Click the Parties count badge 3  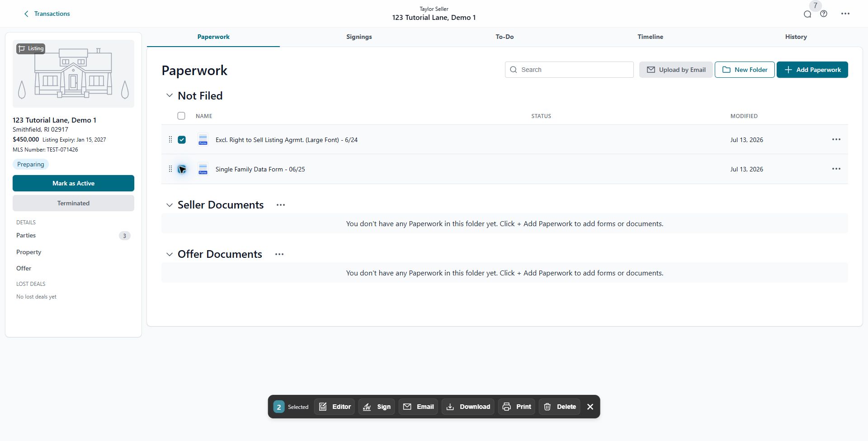pyautogui.click(x=125, y=236)
